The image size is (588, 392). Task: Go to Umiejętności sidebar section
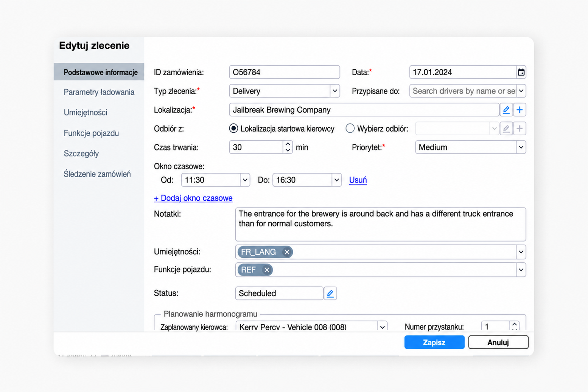(86, 113)
